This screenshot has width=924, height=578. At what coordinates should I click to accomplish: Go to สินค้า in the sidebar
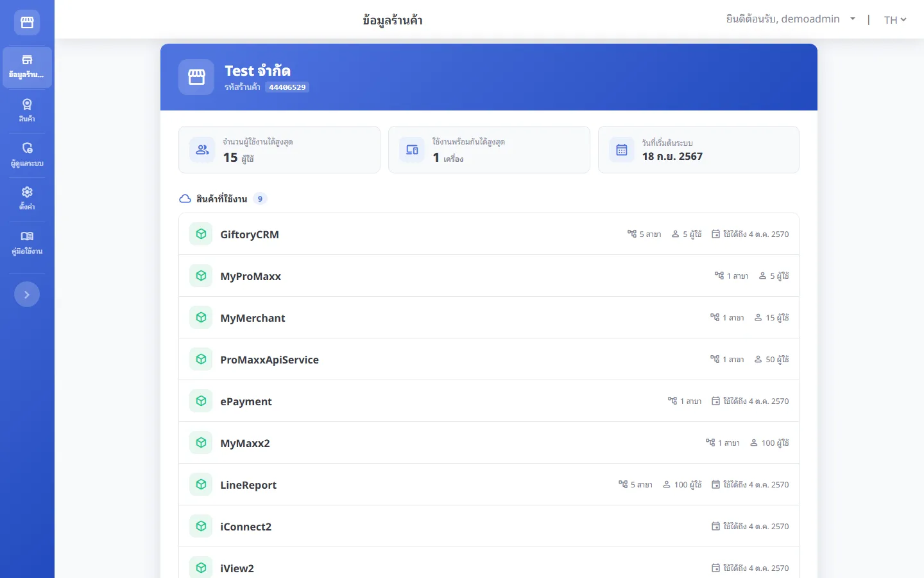(27, 110)
